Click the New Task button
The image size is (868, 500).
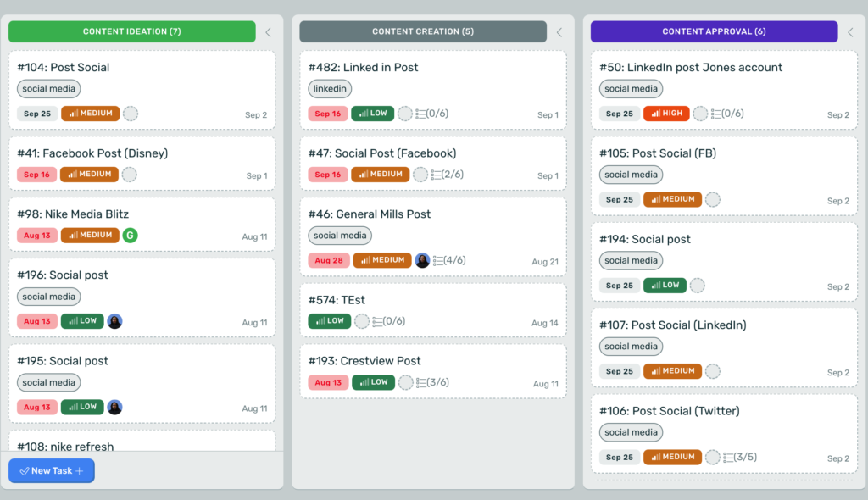pyautogui.click(x=52, y=470)
